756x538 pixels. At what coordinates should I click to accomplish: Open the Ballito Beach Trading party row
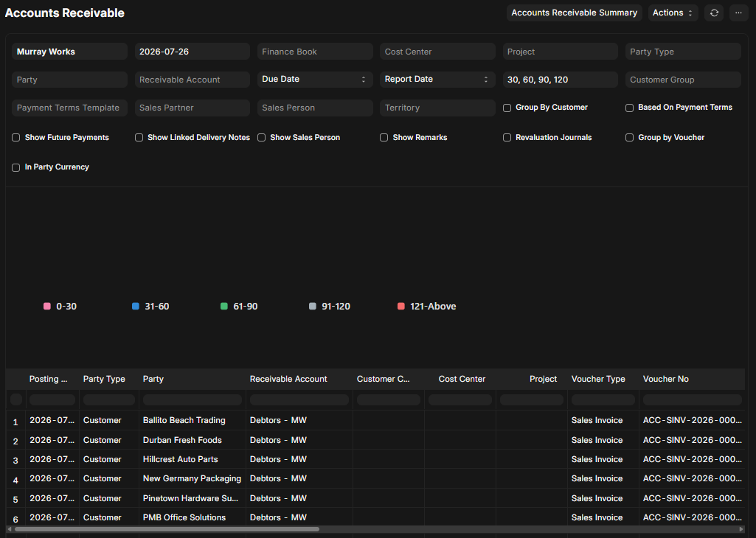click(184, 420)
